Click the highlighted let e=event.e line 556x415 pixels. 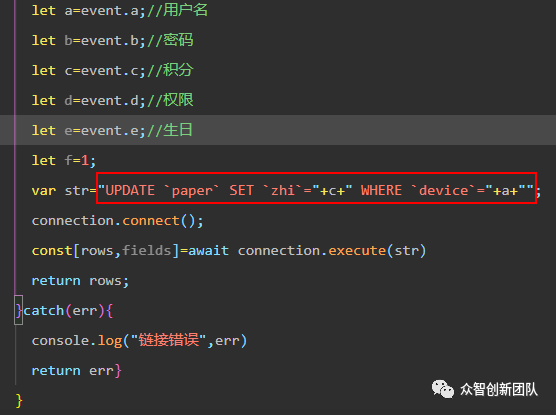pyautogui.click(x=278, y=130)
